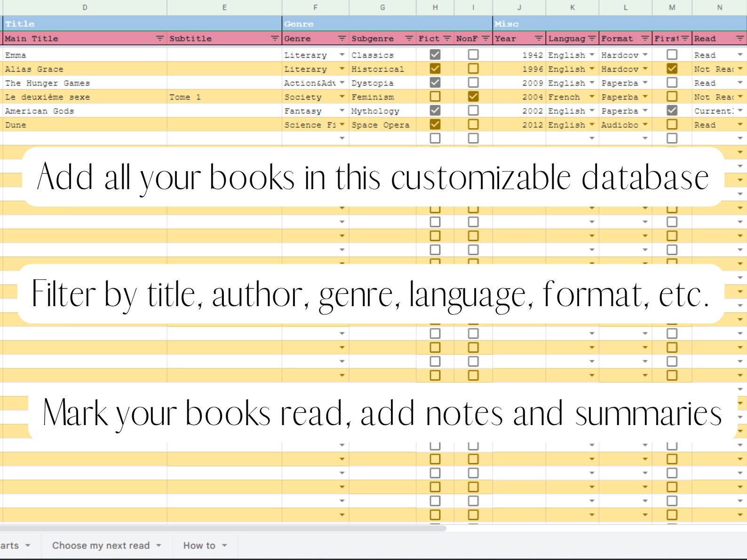Screen dimensions: 747x560
Task: Expand the Format dropdown for Dune
Action: click(645, 125)
